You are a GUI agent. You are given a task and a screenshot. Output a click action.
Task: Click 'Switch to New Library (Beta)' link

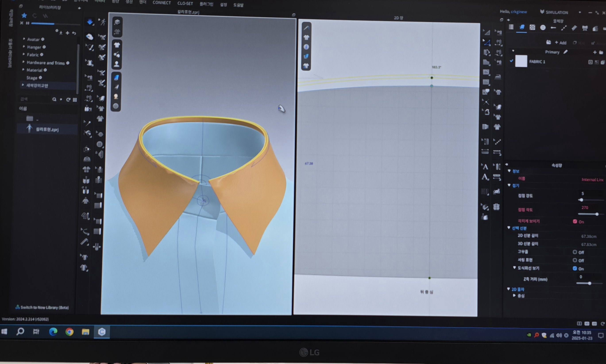click(x=44, y=307)
